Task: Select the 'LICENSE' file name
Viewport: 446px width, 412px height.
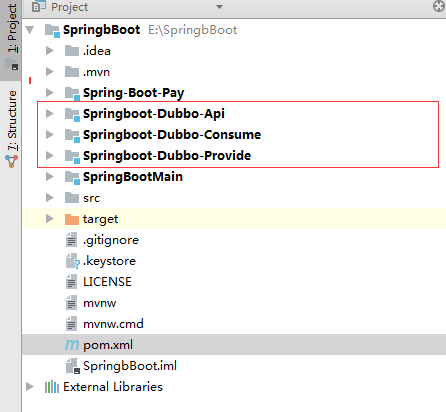Action: 107,282
